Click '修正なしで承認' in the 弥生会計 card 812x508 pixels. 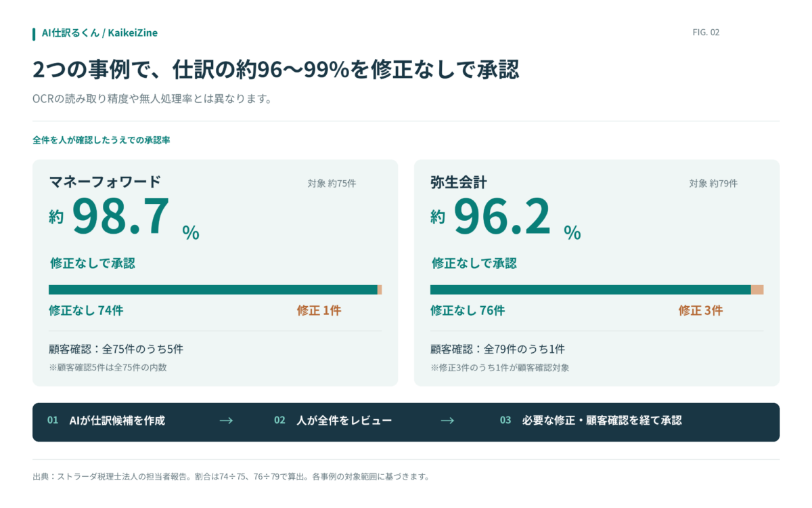coord(474,263)
